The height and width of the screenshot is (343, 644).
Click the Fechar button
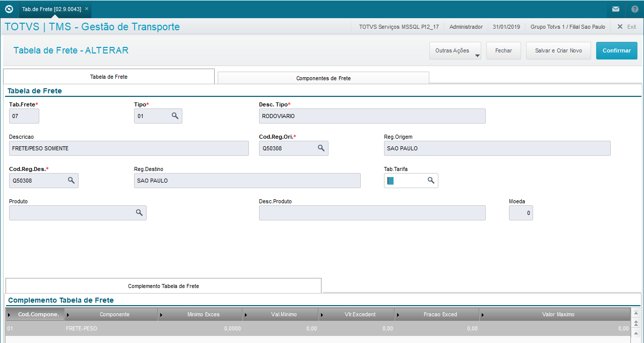503,50
